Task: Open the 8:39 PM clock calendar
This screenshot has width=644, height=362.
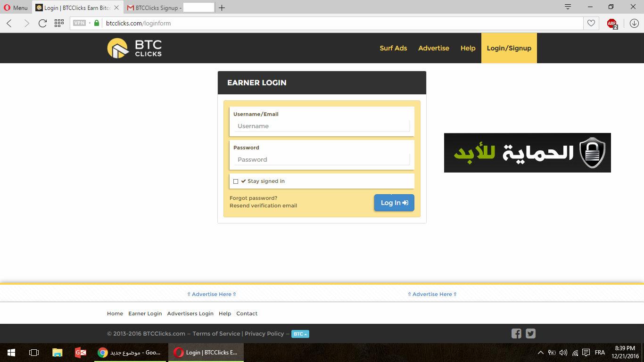Action: pos(625,353)
